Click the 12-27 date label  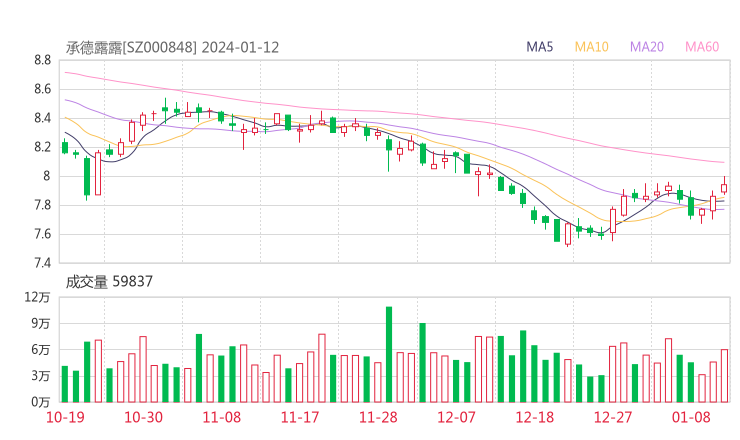613,417
